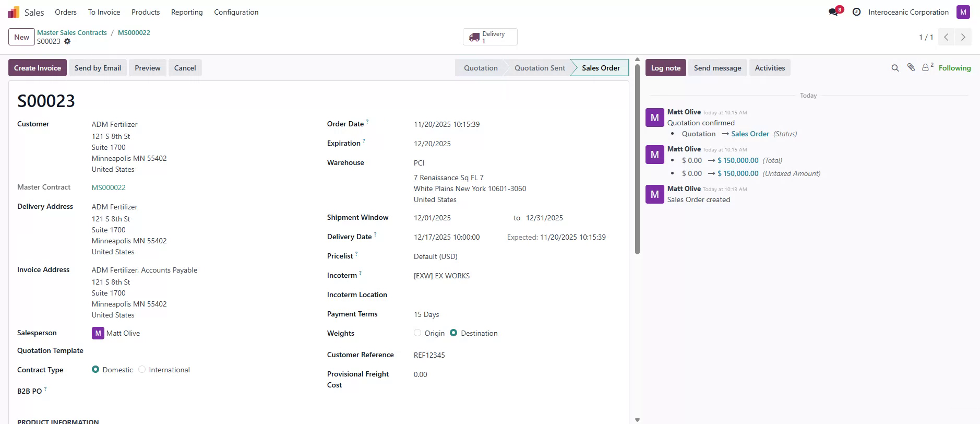Image resolution: width=980 pixels, height=424 pixels.
Task: Open the Configuration menu
Action: pos(236,12)
